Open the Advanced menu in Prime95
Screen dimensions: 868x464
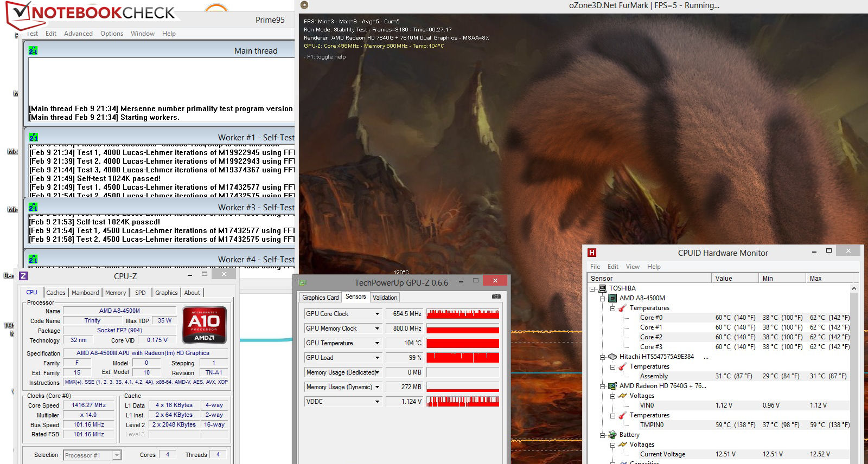point(78,34)
